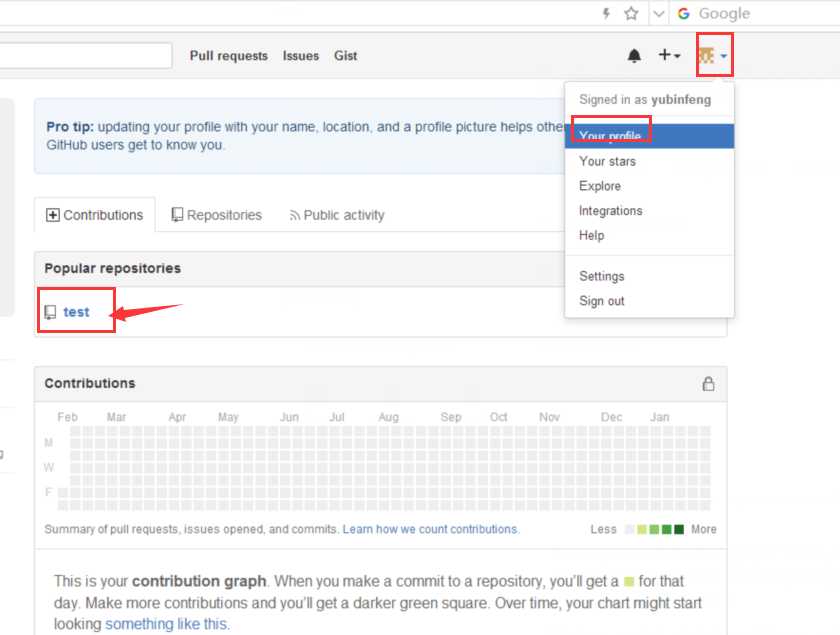Click the lightning bolt icon in address bar
840x635 pixels.
[606, 13]
